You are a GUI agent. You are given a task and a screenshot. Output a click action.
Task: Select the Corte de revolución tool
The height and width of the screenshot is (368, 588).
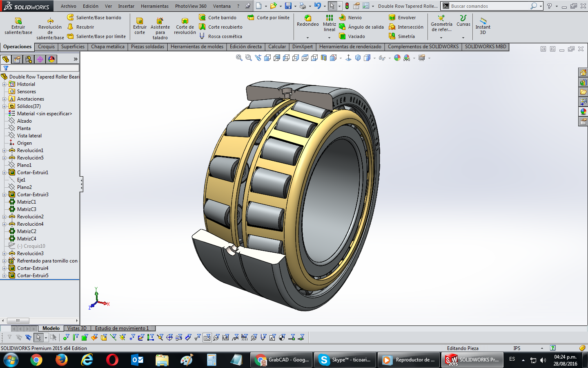[185, 26]
